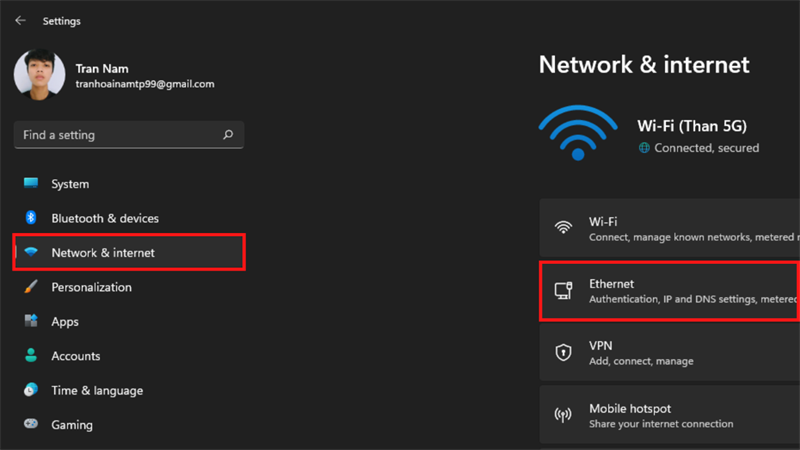Click the System monitor icon
Image resolution: width=800 pixels, height=450 pixels.
31,184
